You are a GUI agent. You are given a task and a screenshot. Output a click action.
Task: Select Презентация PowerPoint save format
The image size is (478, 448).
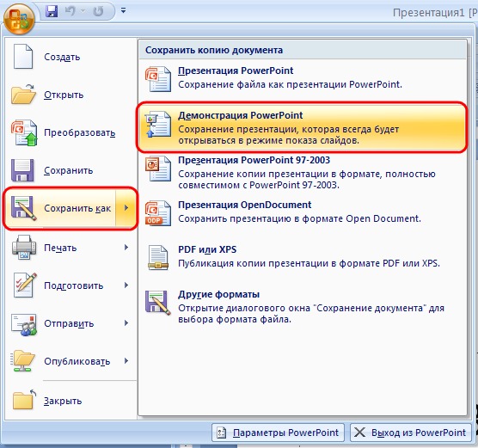coord(303,78)
